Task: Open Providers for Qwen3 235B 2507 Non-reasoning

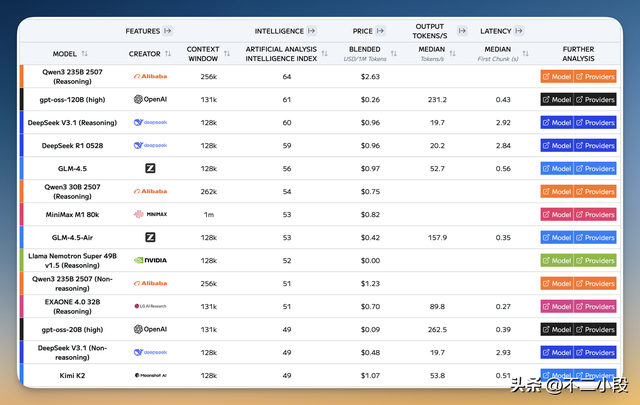Action: (595, 283)
